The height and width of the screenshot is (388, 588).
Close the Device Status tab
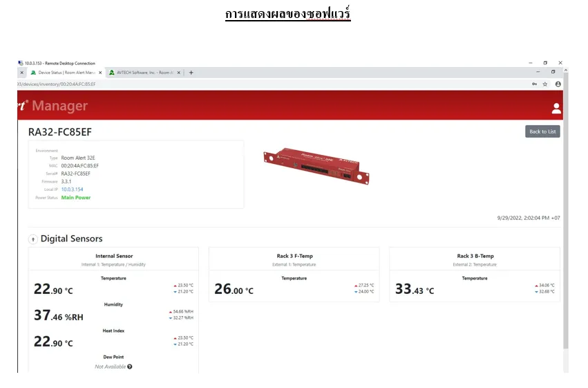click(x=100, y=73)
